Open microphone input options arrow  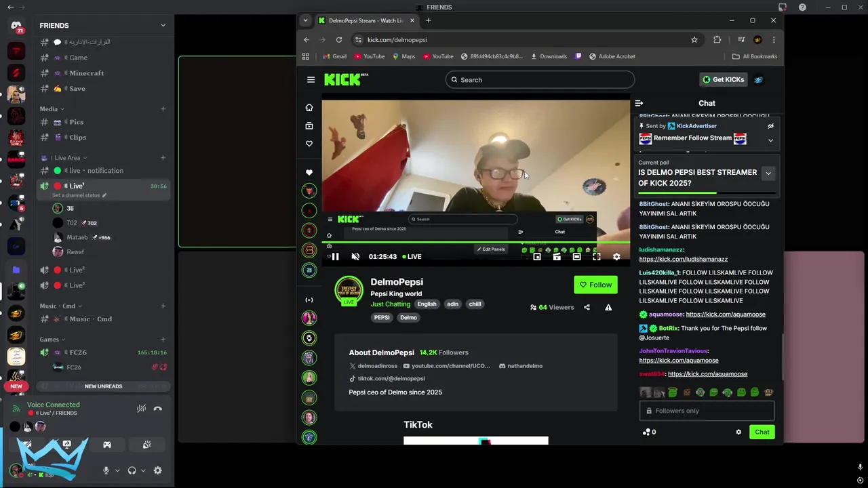117,470
